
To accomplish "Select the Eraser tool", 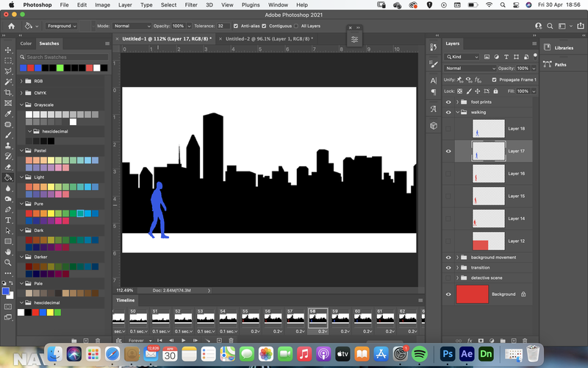I will click(8, 167).
